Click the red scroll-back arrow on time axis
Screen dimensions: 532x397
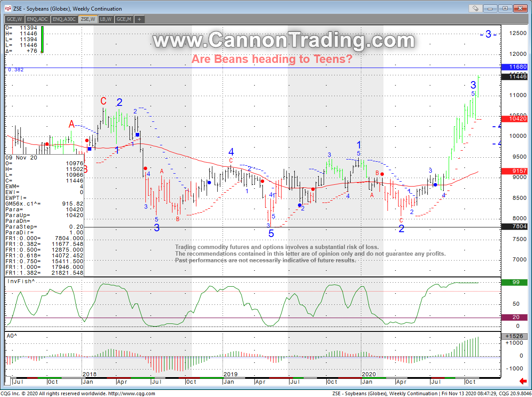pyautogui.click(x=523, y=381)
